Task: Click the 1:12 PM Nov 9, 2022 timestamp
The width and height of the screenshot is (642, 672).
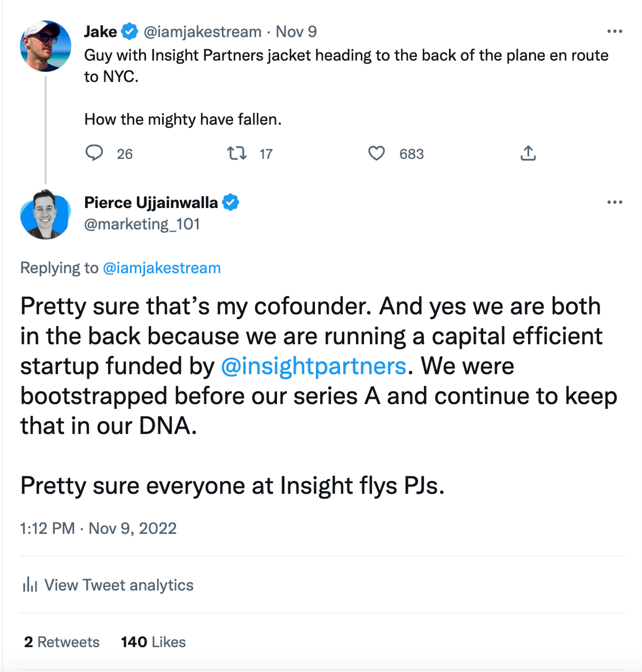Action: (x=98, y=528)
